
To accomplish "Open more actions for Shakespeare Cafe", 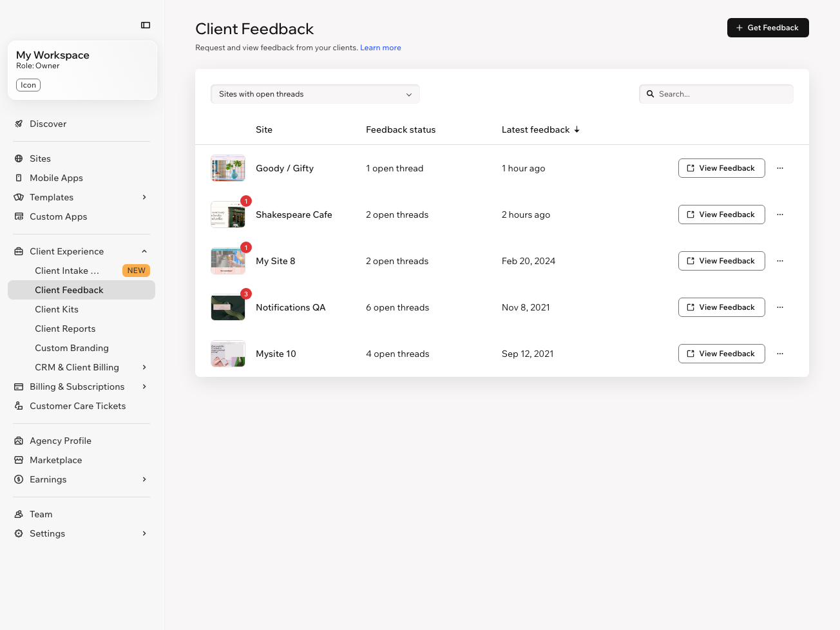I will click(780, 215).
